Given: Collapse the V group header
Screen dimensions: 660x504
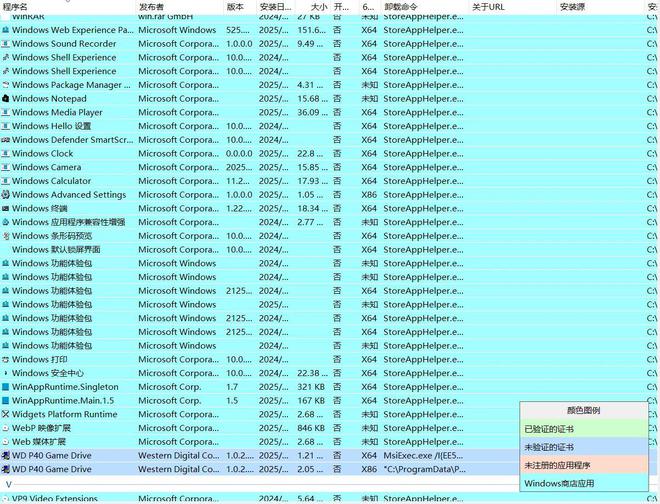Looking at the screenshot, I should coord(9,484).
